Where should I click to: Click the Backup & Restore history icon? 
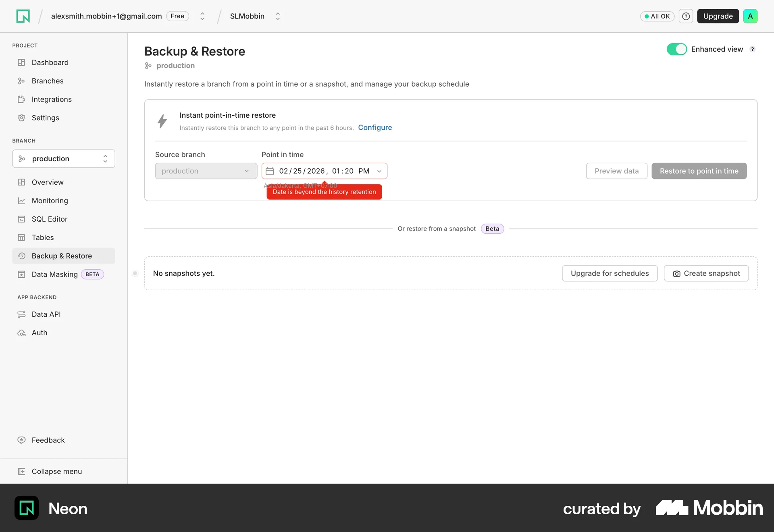[21, 256]
